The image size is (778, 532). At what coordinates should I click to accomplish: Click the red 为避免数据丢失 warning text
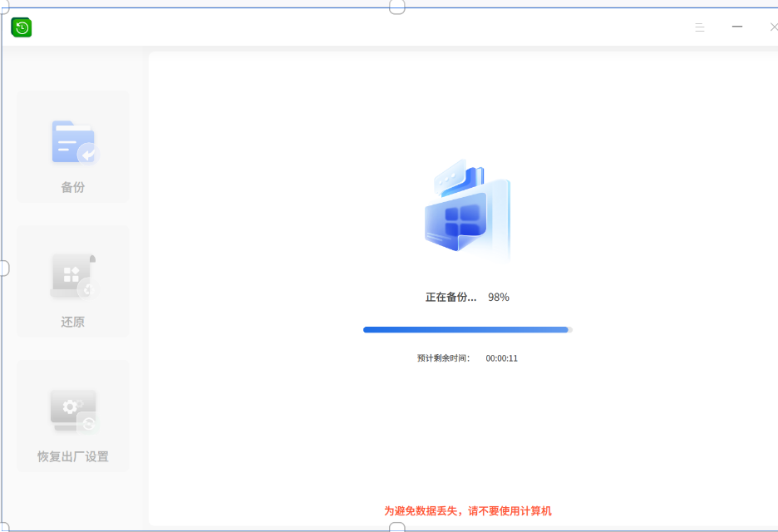[x=467, y=511]
